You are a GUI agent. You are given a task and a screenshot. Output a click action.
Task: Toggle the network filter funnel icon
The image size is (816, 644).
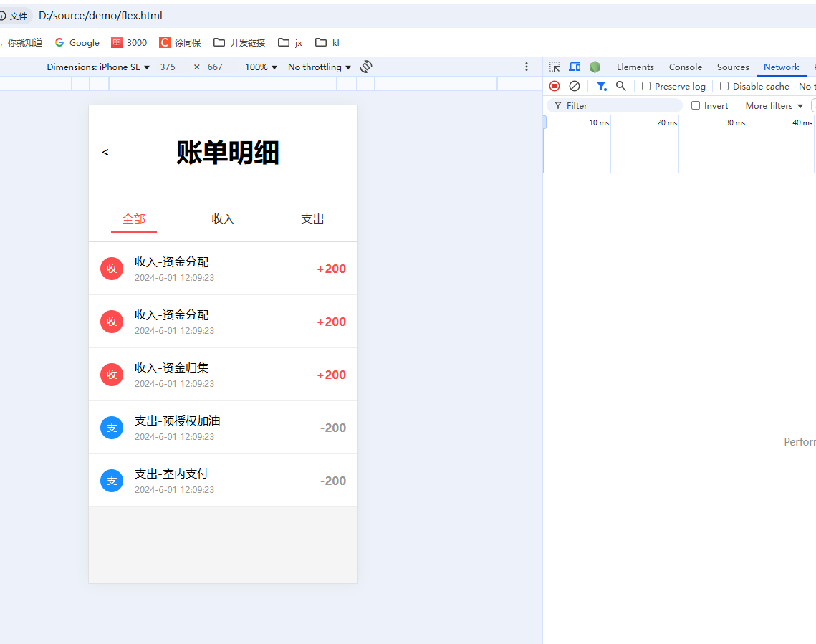click(x=602, y=87)
